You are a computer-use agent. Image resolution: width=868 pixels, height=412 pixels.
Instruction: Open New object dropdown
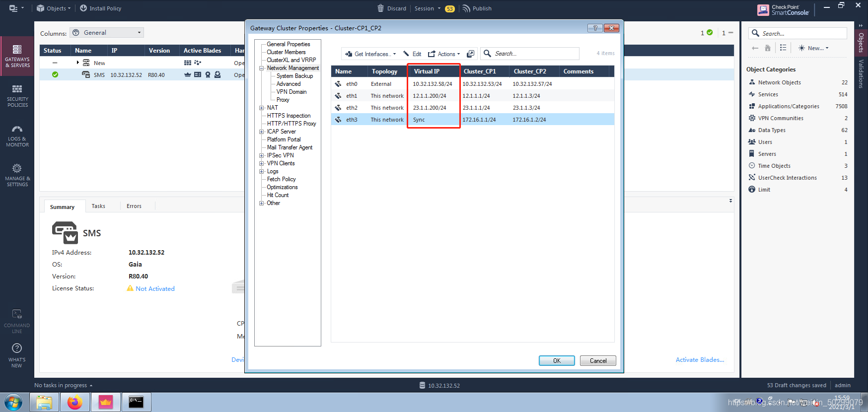pyautogui.click(x=813, y=48)
